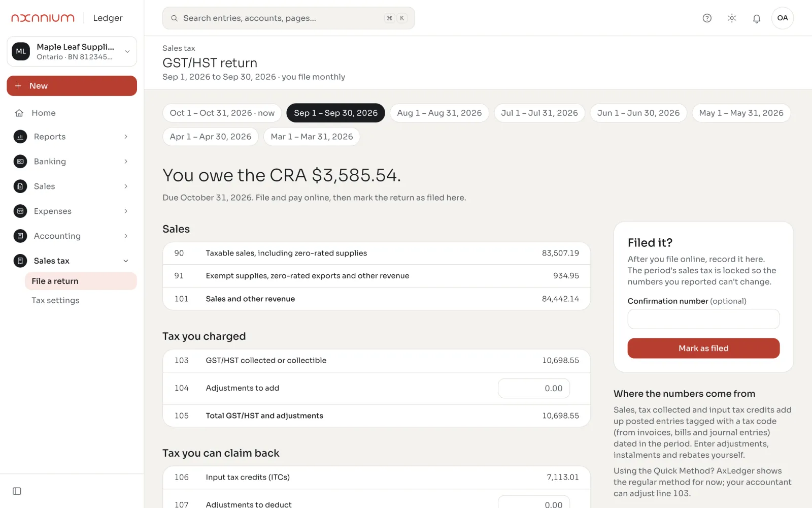This screenshot has width=812, height=508.
Task: Select the Oct 1 – Oct 31, 2026 period
Action: coord(222,113)
